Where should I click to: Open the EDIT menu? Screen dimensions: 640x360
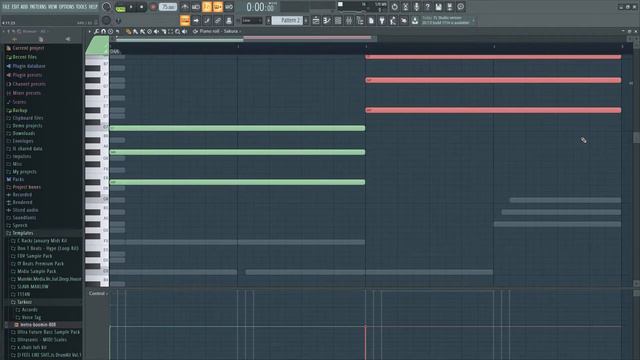[x=15, y=7]
